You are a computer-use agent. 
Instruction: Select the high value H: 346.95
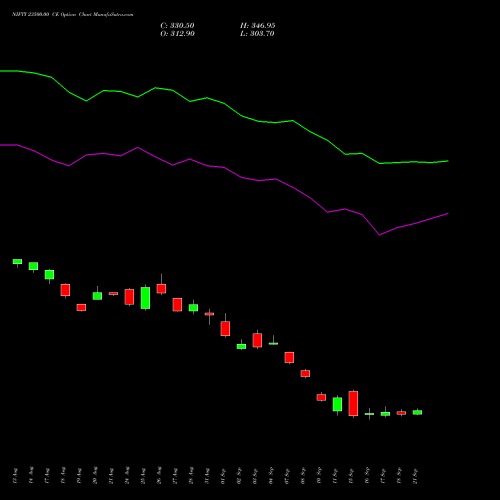tap(258, 26)
